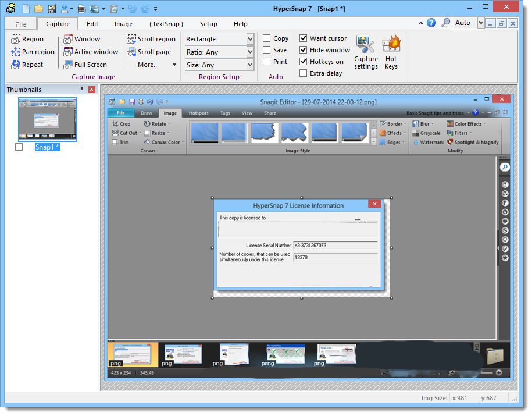Undo the last action
The width and height of the screenshot is (532, 416).
(133, 9)
